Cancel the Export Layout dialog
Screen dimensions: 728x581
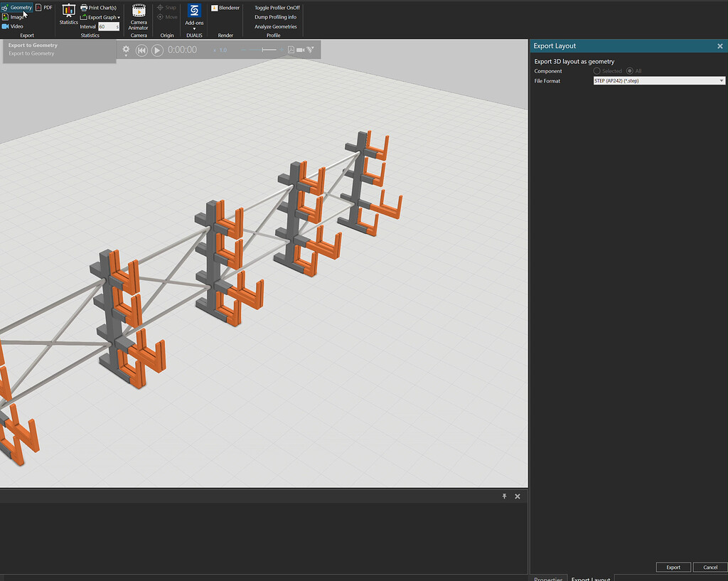709,567
